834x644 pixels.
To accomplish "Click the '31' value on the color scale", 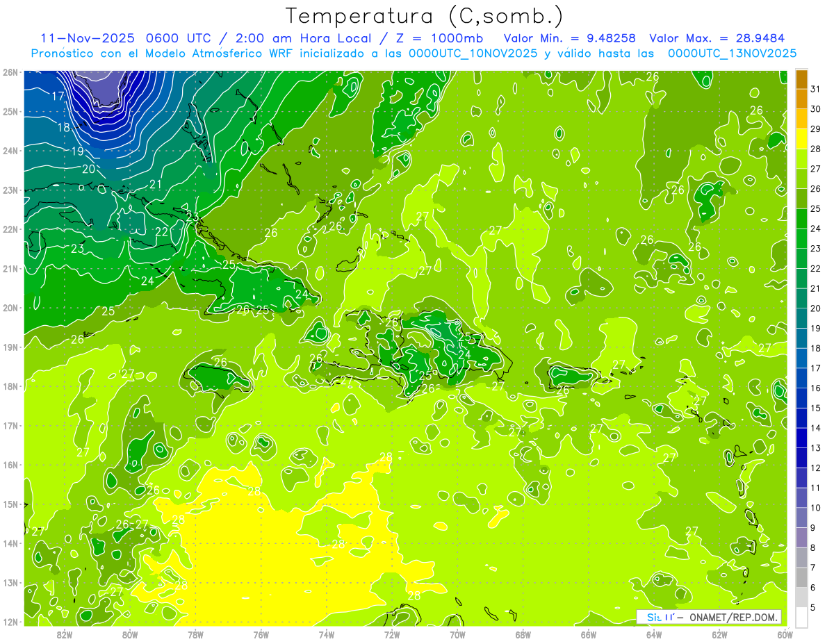I will (x=815, y=89).
